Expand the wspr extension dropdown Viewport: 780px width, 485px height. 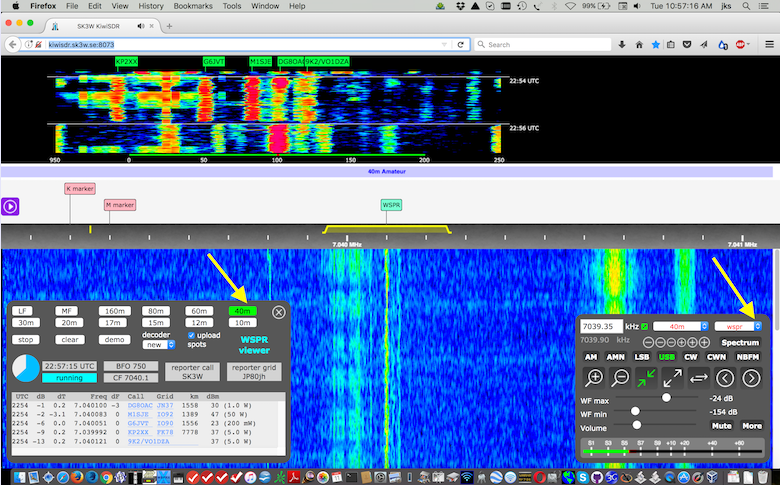coord(740,326)
